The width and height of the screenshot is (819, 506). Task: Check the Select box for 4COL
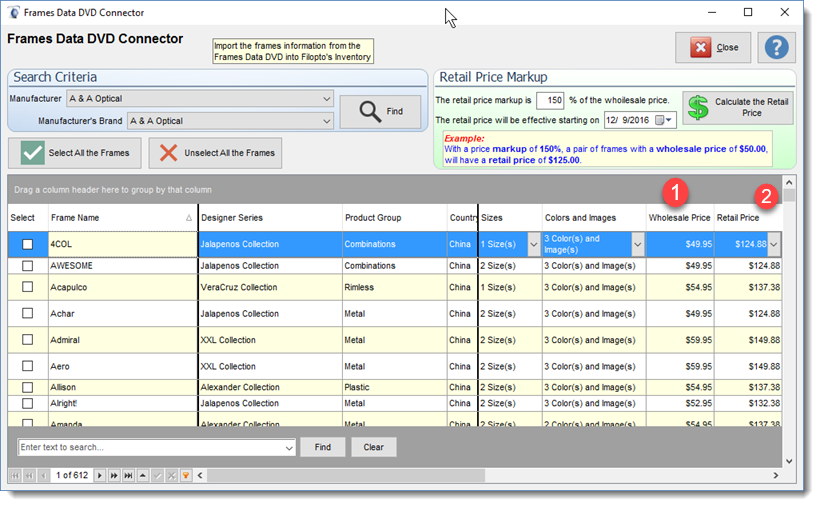[28, 244]
